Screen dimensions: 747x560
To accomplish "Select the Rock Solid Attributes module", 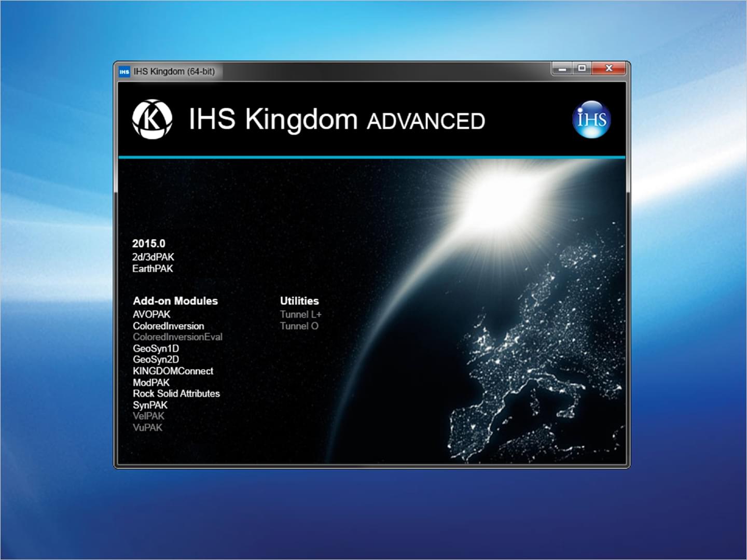I will [x=176, y=394].
